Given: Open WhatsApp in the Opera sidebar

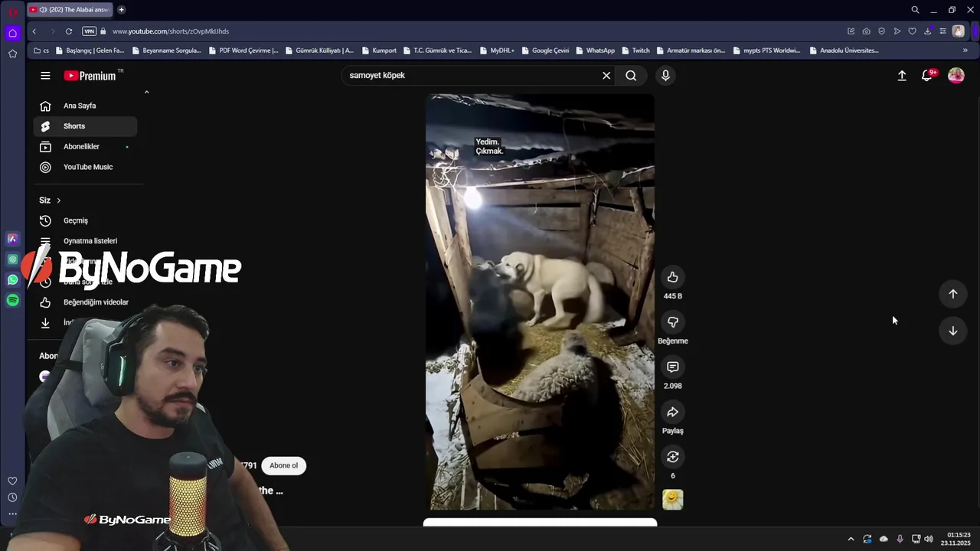Looking at the screenshot, I should pyautogui.click(x=12, y=280).
